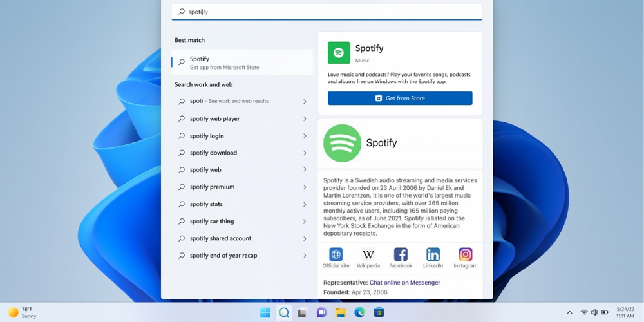The width and height of the screenshot is (644, 322).
Task: Pick 'spotify car thing' suggestion
Action: click(211, 222)
